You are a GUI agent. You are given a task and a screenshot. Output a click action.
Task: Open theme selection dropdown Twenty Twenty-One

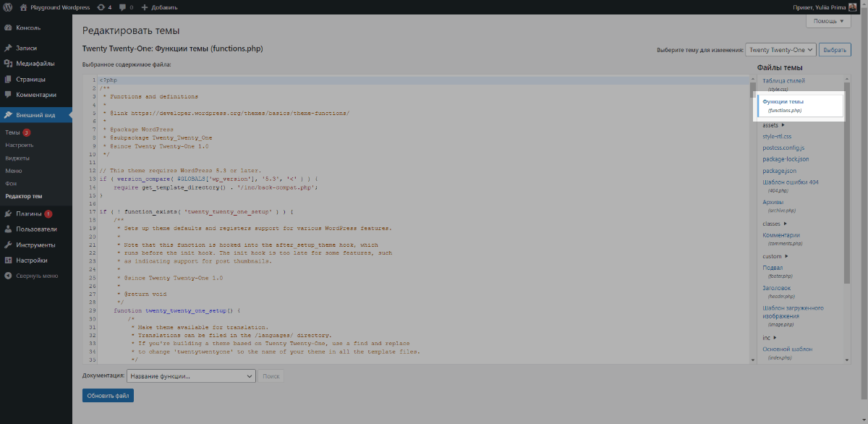[780, 50]
